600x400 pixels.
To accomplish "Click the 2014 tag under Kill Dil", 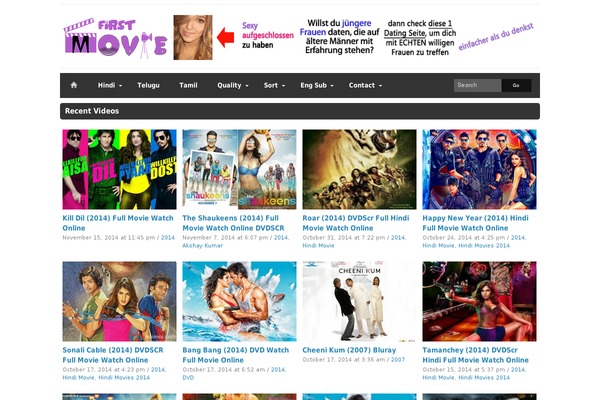I will click(168, 238).
